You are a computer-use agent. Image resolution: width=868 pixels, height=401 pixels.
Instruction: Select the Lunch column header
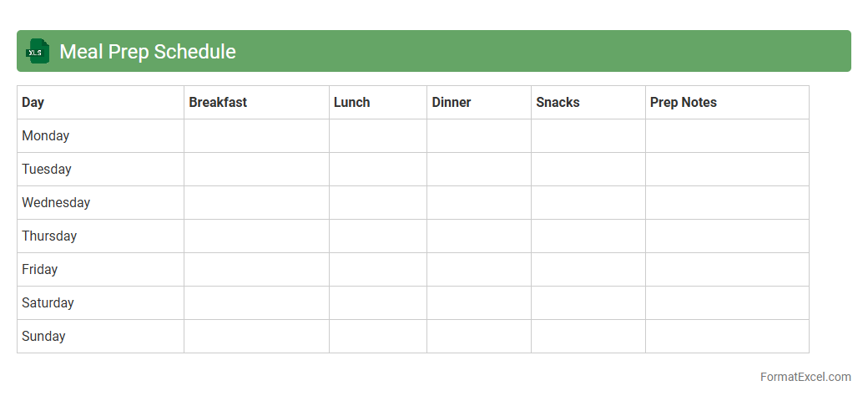click(x=351, y=102)
